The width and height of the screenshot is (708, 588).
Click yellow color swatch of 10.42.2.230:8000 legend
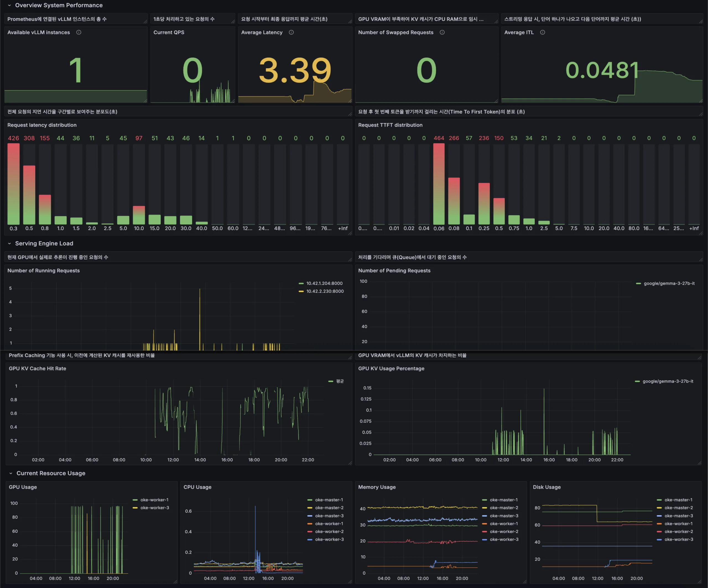pos(301,291)
